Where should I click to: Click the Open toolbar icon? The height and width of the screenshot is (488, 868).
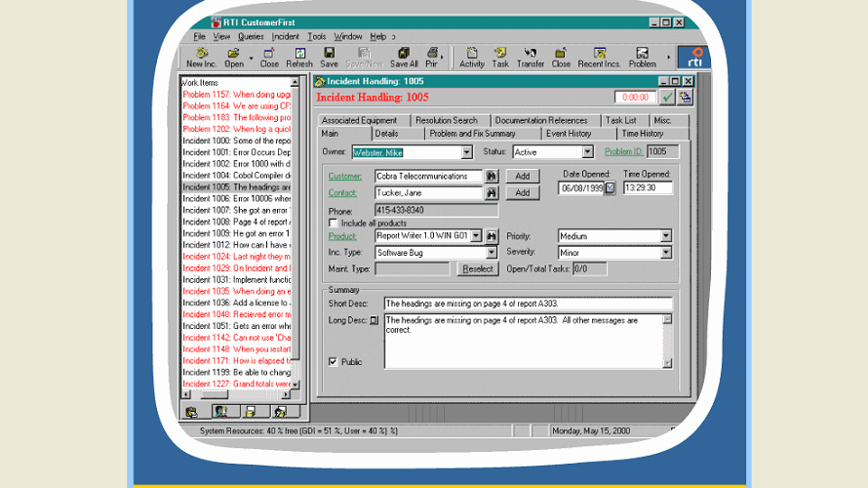(234, 58)
